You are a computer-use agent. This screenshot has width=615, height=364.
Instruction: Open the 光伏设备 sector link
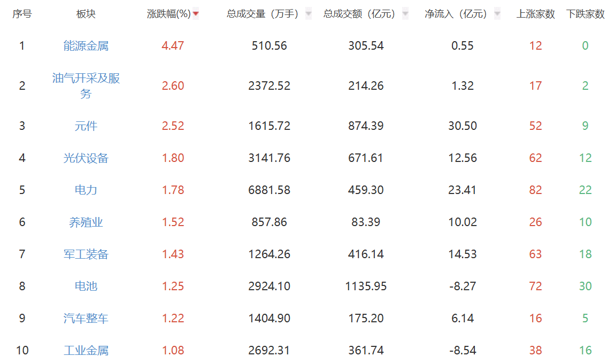[86, 158]
